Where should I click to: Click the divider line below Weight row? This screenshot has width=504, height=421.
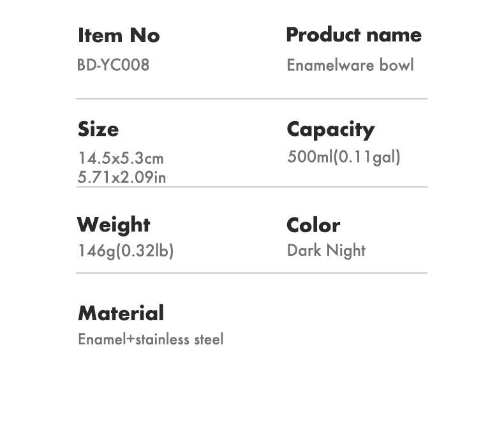[251, 273]
